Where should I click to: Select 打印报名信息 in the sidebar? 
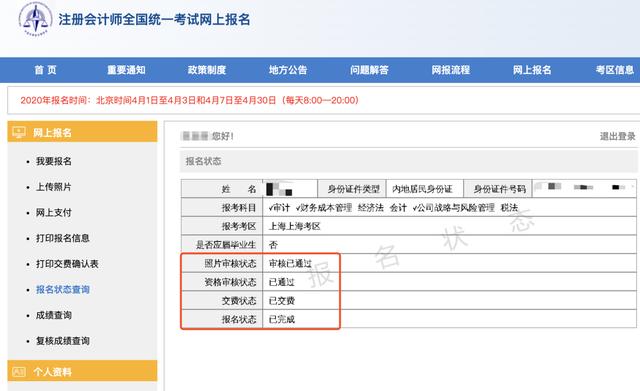tap(63, 238)
